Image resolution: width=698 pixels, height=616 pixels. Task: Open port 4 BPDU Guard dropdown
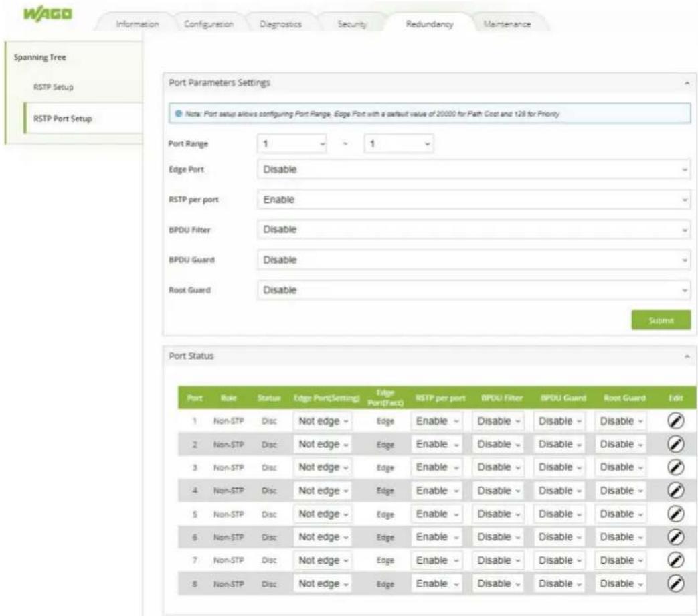click(x=559, y=491)
